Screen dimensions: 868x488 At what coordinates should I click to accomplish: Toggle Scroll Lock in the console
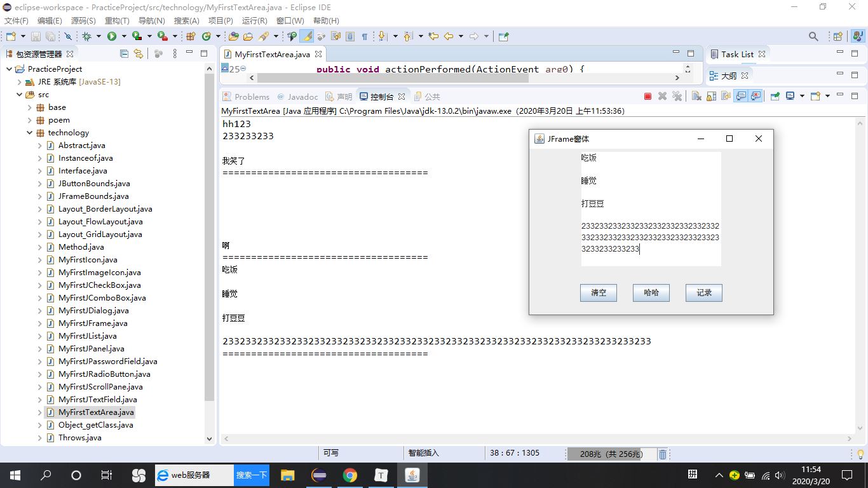711,96
